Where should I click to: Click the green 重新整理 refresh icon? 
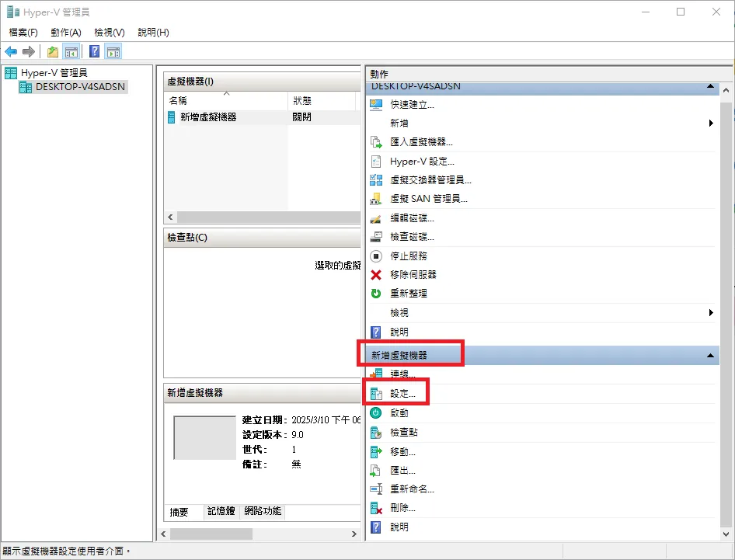(376, 294)
